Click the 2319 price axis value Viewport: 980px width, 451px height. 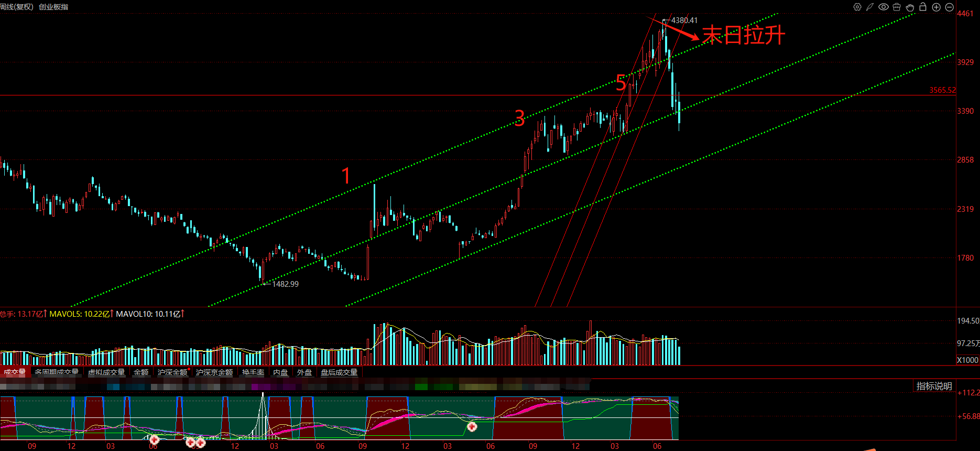(x=965, y=209)
